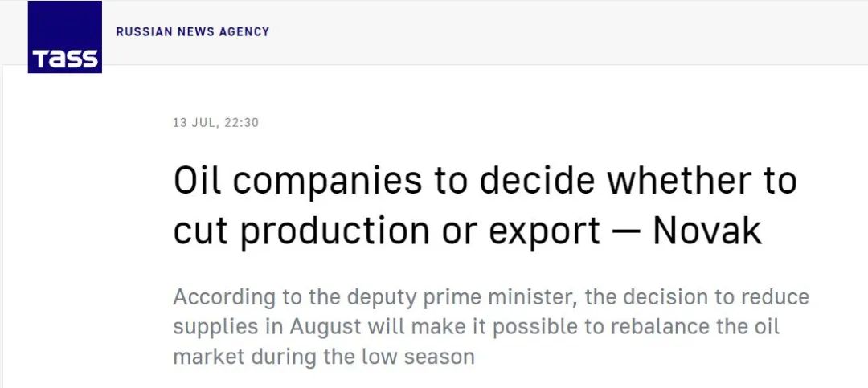Click the time "22:30" above the headline
Image resolution: width=868 pixels, height=388 pixels.
(241, 123)
